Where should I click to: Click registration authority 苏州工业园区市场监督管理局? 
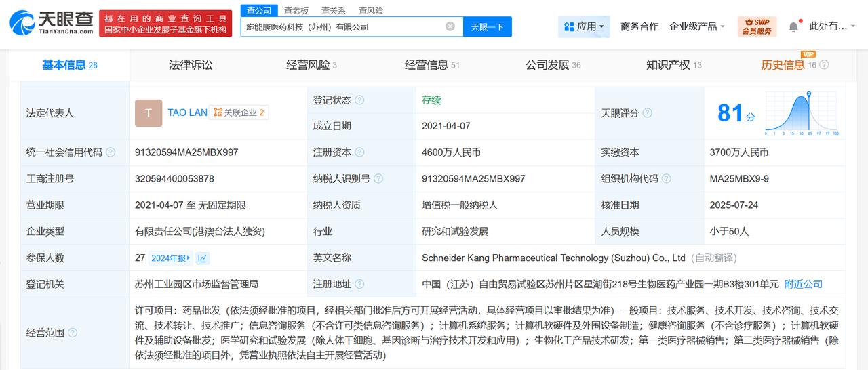197,284
